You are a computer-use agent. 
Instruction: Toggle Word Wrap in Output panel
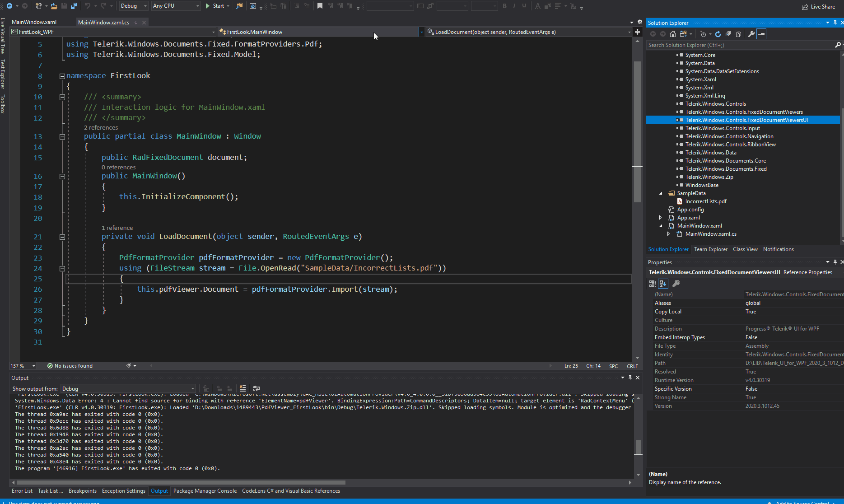pos(256,388)
